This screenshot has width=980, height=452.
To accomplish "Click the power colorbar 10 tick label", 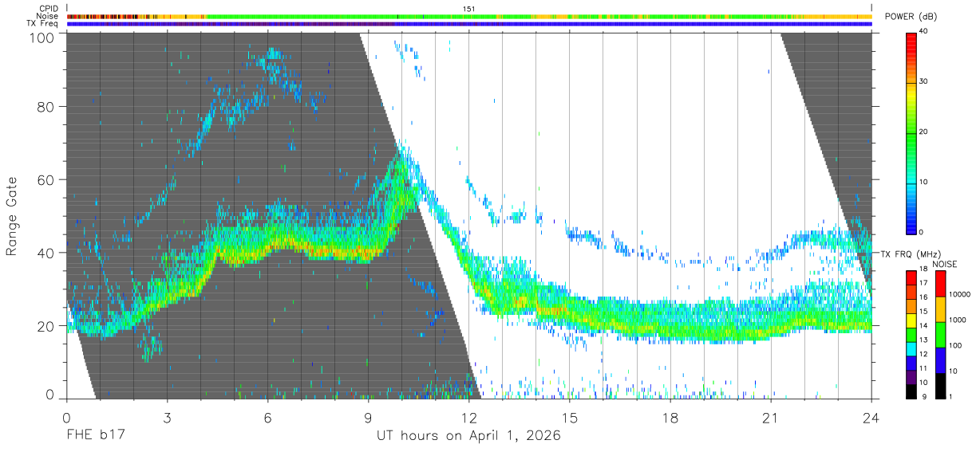I will click(924, 182).
